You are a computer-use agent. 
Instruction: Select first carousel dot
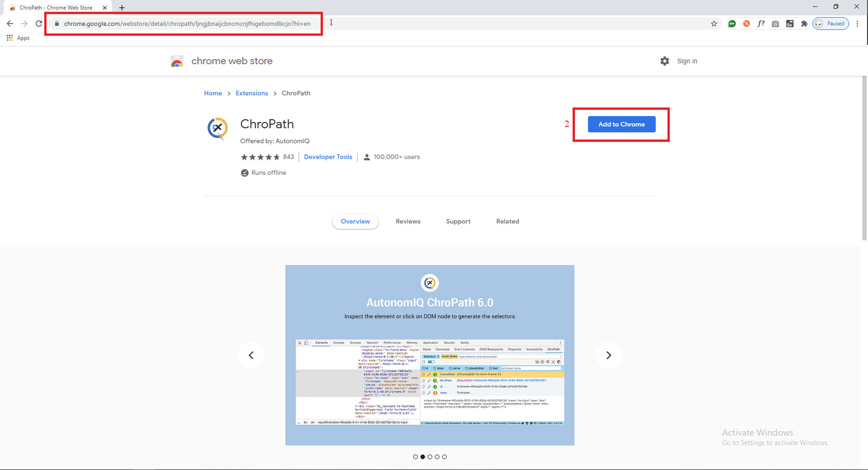tap(415, 457)
